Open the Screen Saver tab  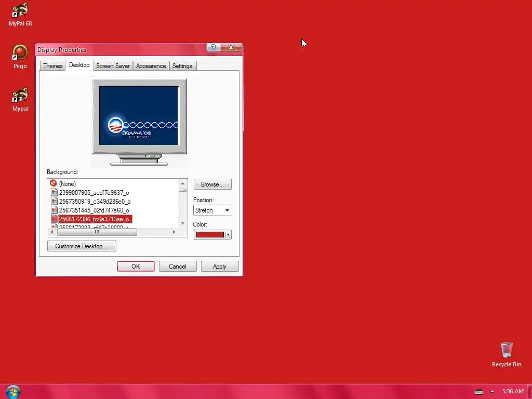(113, 66)
